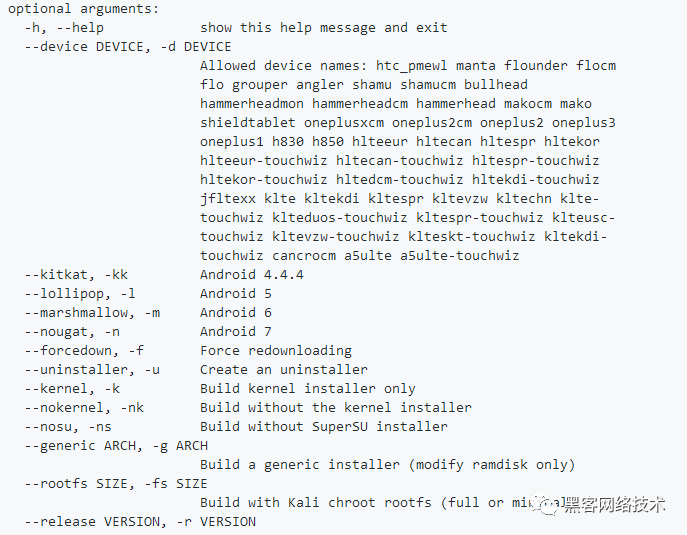Click the 黑客网络技术 watermark text

point(615,505)
